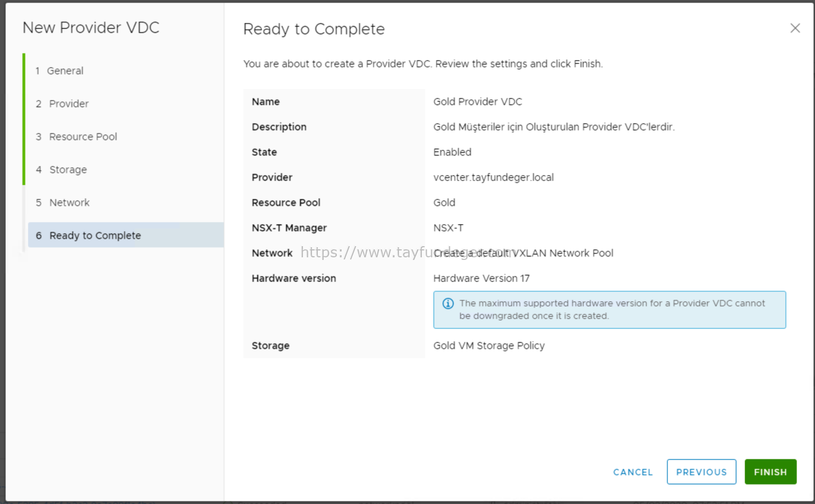The image size is (815, 504).
Task: Click the Enabled state value
Action: click(452, 152)
